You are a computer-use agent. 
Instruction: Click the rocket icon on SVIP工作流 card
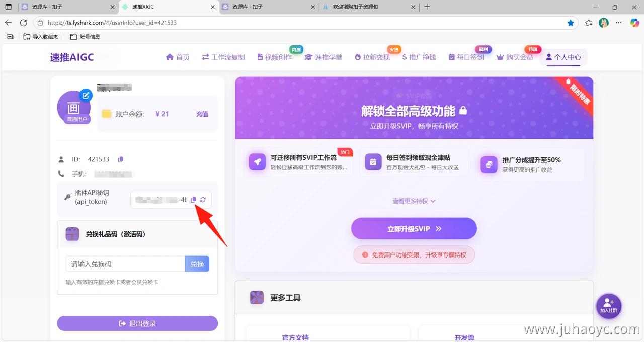257,162
